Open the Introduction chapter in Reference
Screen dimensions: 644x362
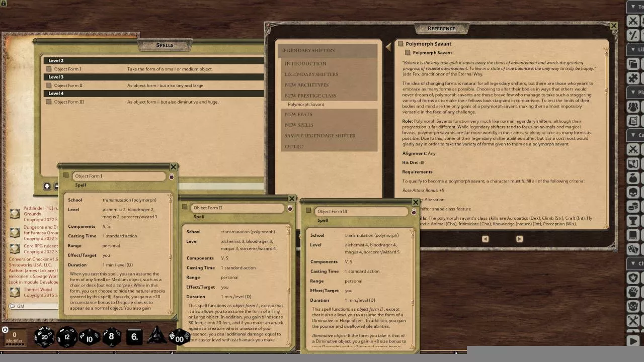click(328, 63)
